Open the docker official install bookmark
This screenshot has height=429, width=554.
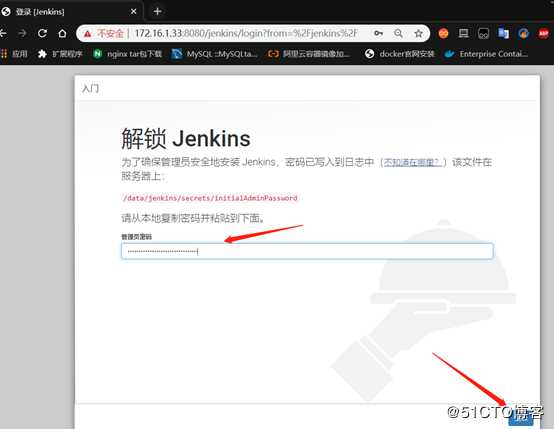point(400,54)
